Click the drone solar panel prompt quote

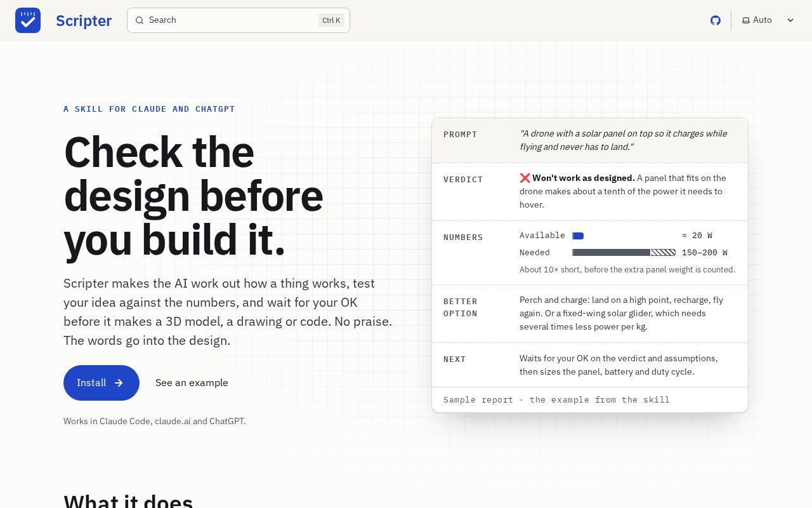point(624,140)
